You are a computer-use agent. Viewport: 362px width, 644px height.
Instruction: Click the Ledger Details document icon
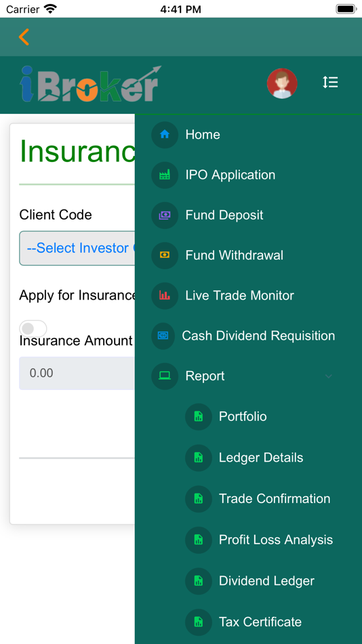(x=199, y=458)
